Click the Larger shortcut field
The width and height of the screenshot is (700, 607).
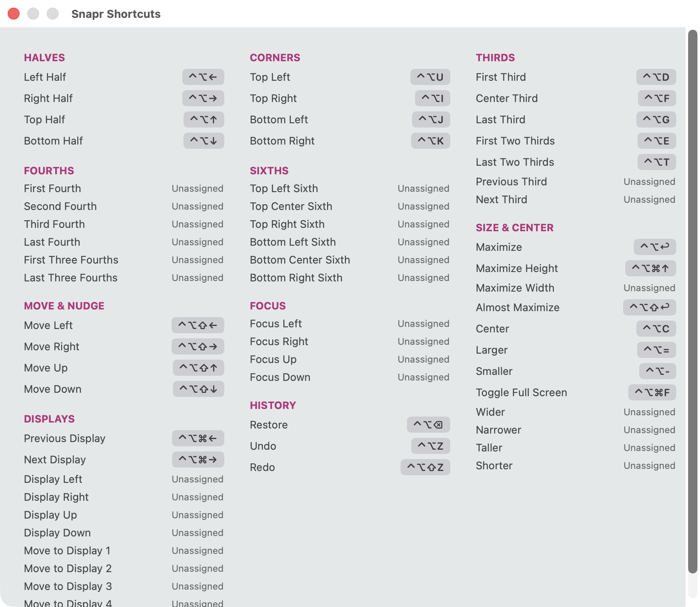click(x=656, y=350)
